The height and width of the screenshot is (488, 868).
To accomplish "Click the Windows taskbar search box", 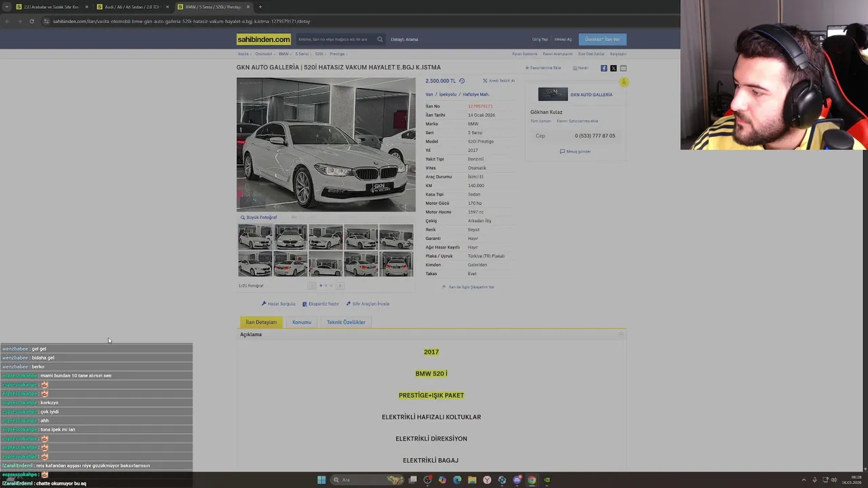I will (366, 480).
